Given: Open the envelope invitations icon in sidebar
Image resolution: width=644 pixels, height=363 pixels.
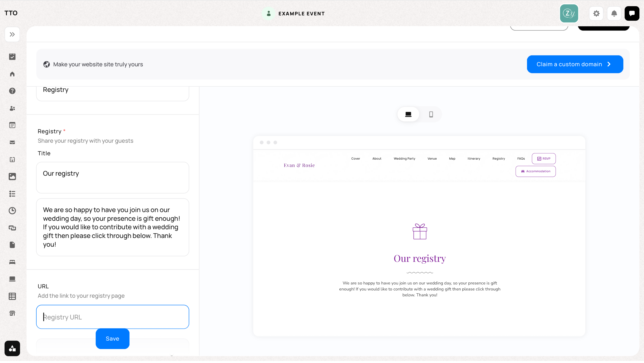Looking at the screenshot, I should [x=12, y=143].
